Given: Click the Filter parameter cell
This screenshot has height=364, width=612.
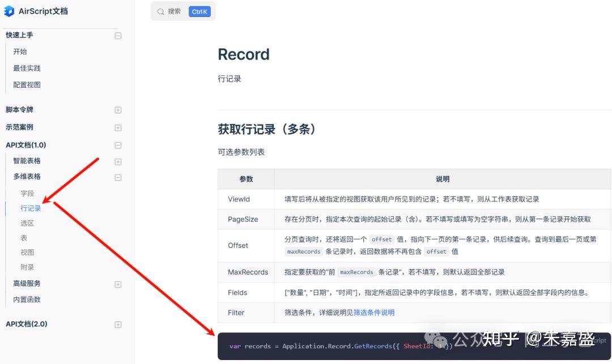Looking at the screenshot, I should pyautogui.click(x=246, y=312).
